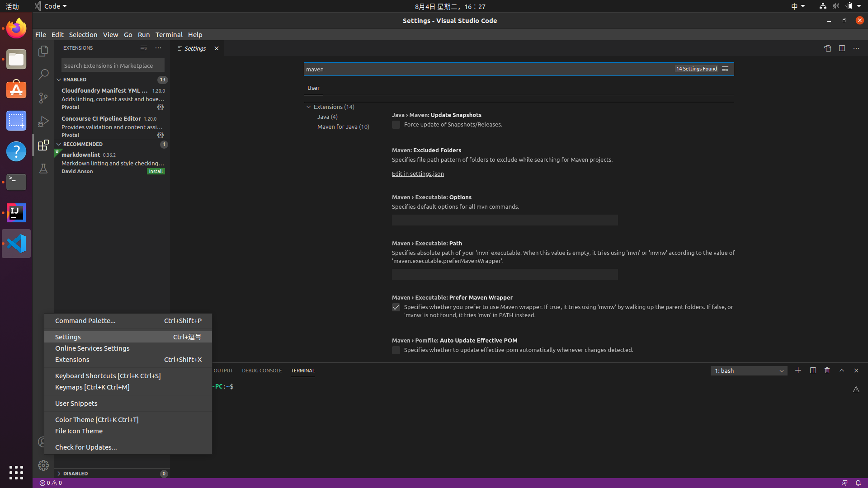868x488 pixels.
Task: Click the Run and Debug icon in sidebar
Action: pyautogui.click(x=43, y=121)
